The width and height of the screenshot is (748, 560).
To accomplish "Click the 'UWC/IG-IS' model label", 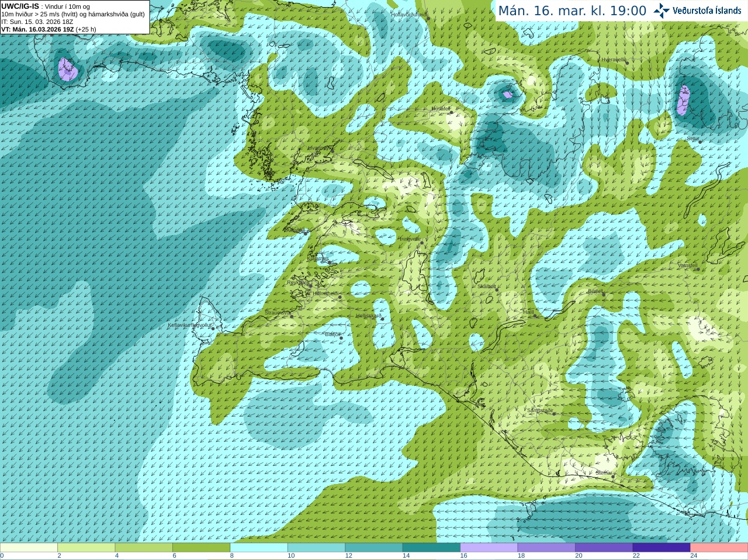I will [x=20, y=6].
